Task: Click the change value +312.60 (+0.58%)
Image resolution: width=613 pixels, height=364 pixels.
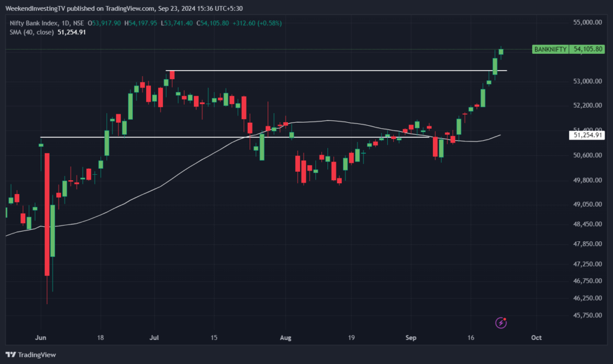Action: (x=257, y=23)
